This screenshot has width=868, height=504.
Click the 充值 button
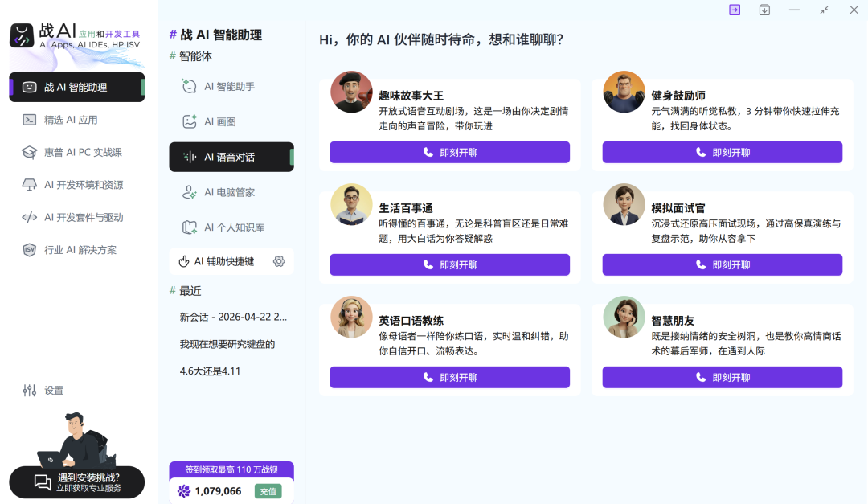point(267,490)
